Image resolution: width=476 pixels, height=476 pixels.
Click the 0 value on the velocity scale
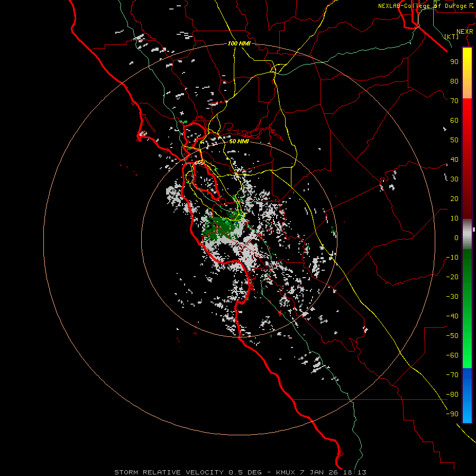(x=456, y=237)
